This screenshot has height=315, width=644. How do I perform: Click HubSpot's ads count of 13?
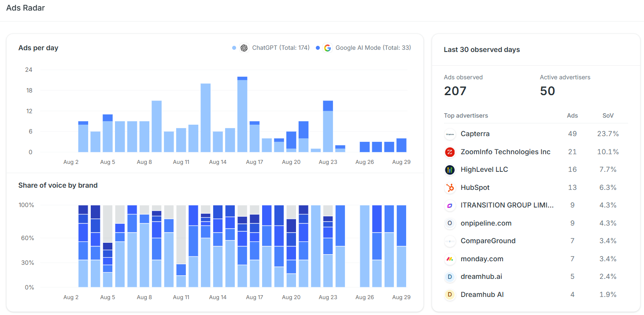click(572, 188)
